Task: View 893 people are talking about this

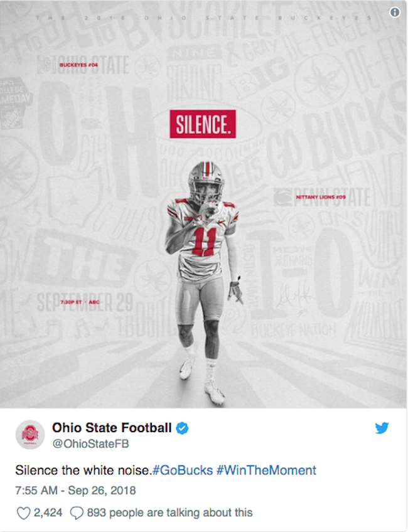Action: (169, 513)
